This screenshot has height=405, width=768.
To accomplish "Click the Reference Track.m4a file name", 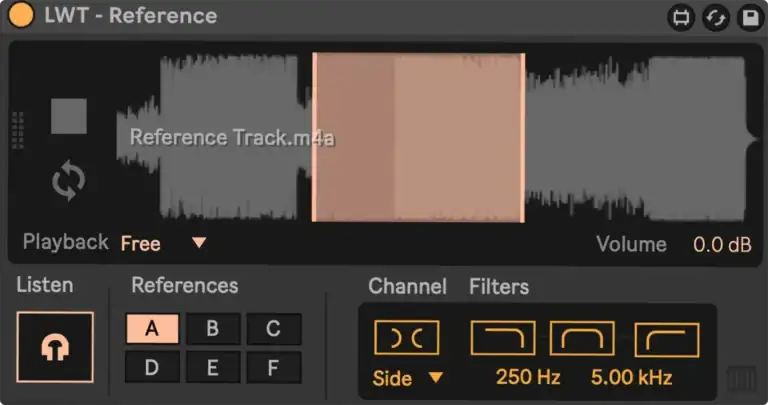I will click(233, 138).
